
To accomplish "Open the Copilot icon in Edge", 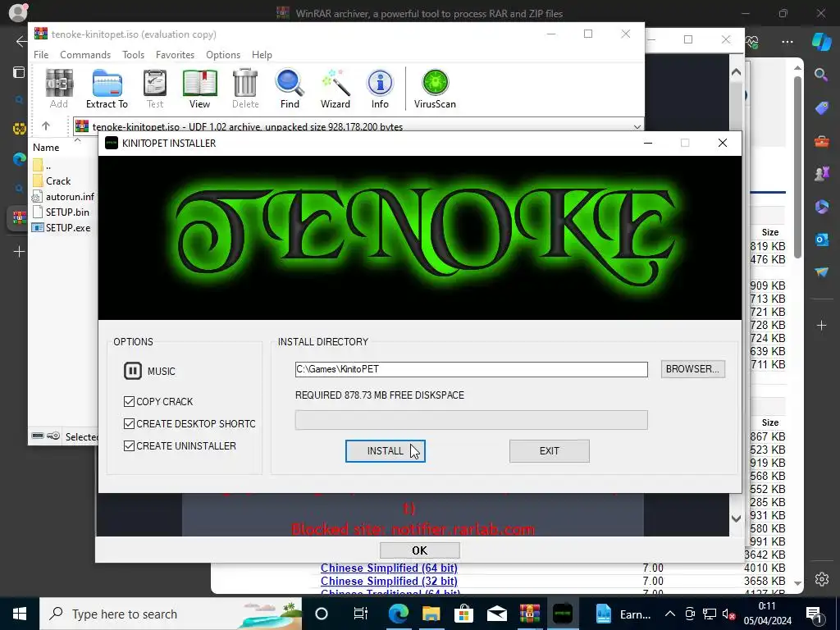I will (x=821, y=42).
